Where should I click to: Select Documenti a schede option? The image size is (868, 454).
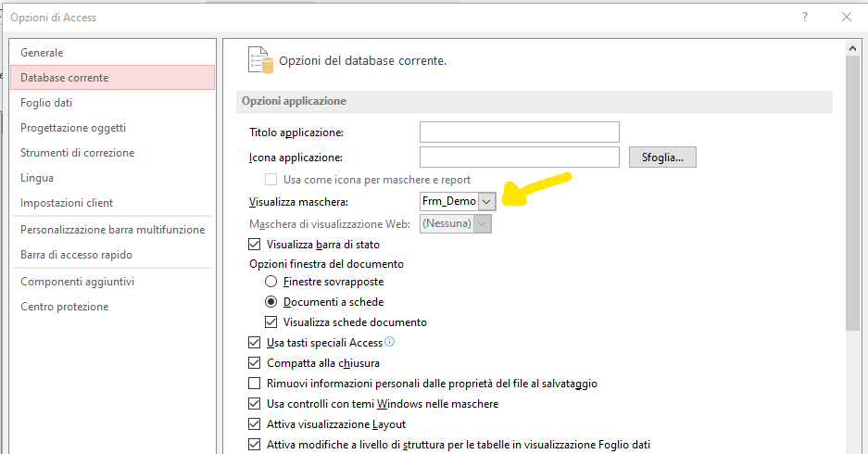click(270, 302)
